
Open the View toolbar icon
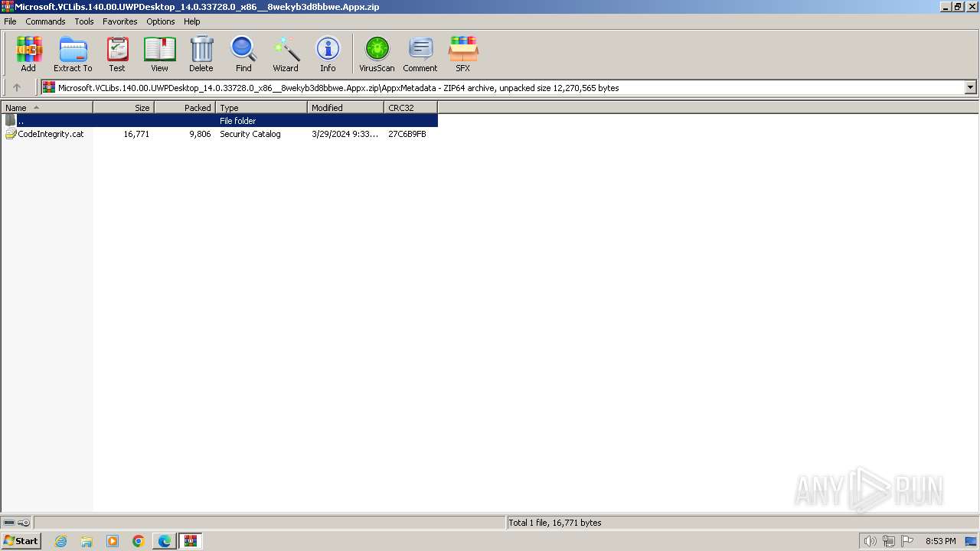(159, 54)
